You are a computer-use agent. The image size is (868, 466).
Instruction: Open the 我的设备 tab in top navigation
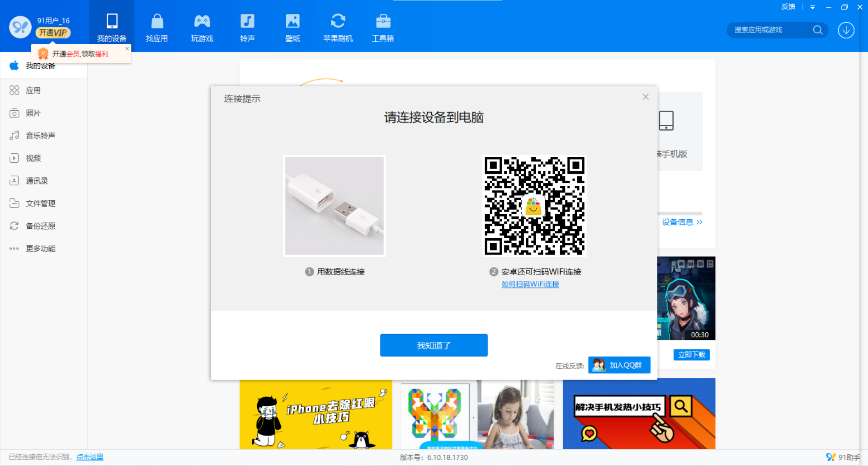(x=112, y=26)
